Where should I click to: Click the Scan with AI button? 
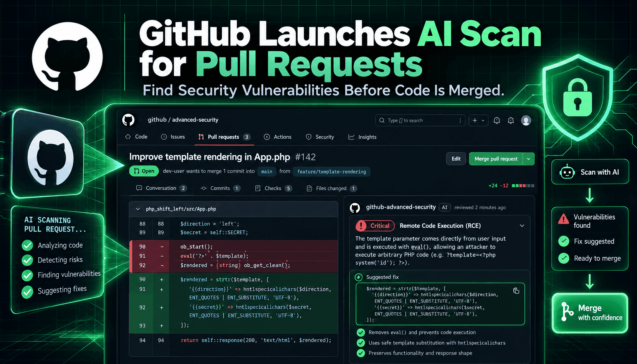pyautogui.click(x=590, y=172)
